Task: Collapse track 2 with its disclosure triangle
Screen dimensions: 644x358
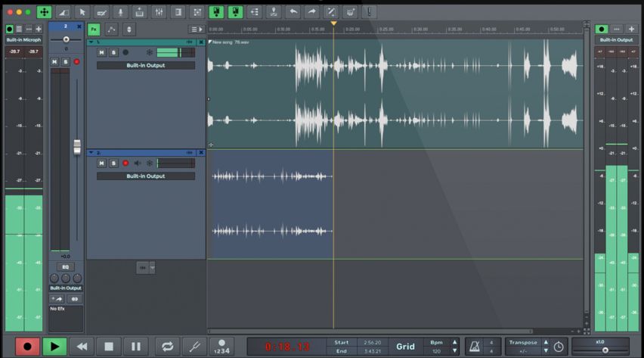Action: (x=91, y=153)
